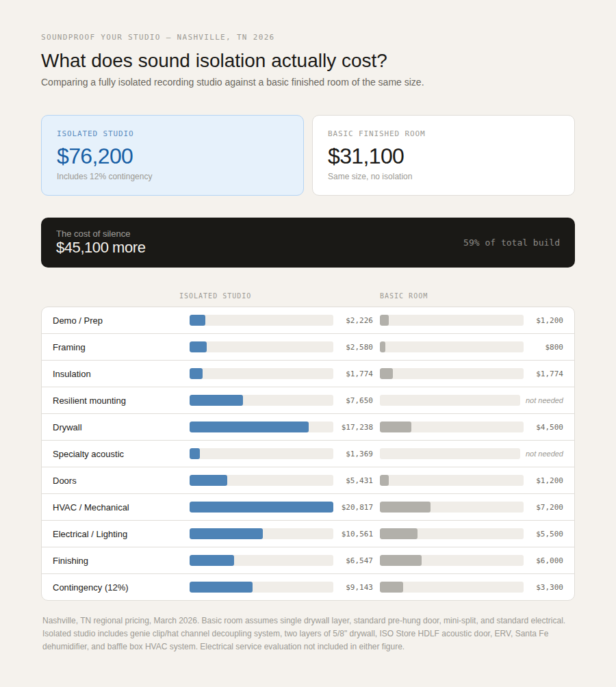Image resolution: width=616 pixels, height=687 pixels.
Task: Click the Basic Finished Room $31,100 card
Action: point(443,155)
